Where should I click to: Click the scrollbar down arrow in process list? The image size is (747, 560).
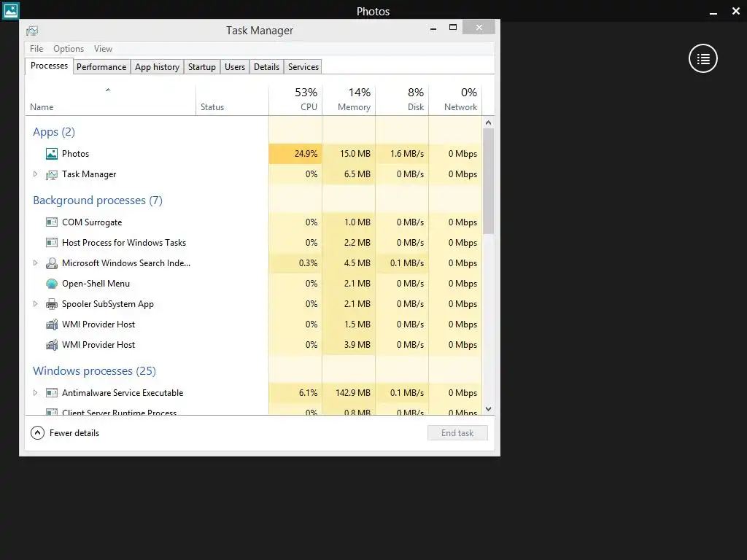click(x=488, y=408)
